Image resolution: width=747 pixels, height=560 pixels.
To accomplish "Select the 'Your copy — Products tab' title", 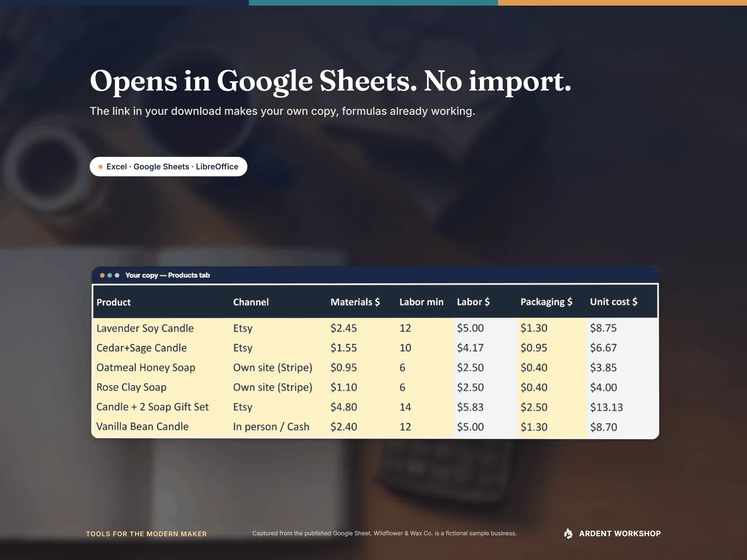I will tap(168, 275).
